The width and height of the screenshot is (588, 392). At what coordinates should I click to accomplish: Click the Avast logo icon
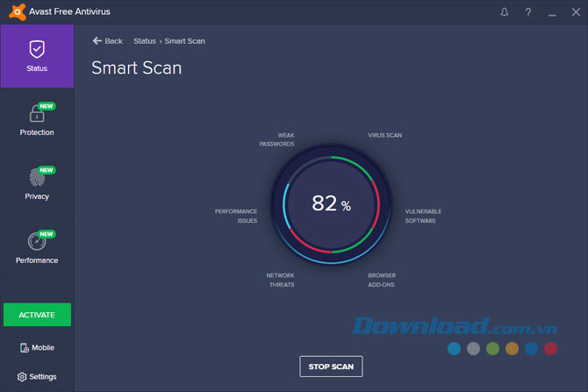pos(18,12)
